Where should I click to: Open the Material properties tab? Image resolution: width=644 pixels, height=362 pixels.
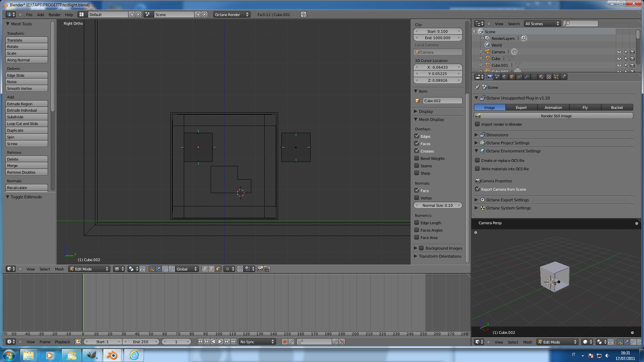tap(541, 77)
